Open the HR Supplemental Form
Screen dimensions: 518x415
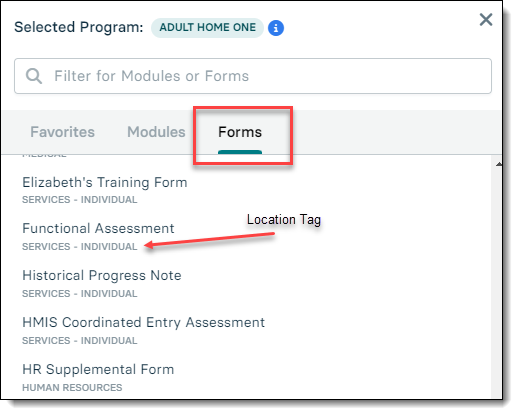coord(98,370)
